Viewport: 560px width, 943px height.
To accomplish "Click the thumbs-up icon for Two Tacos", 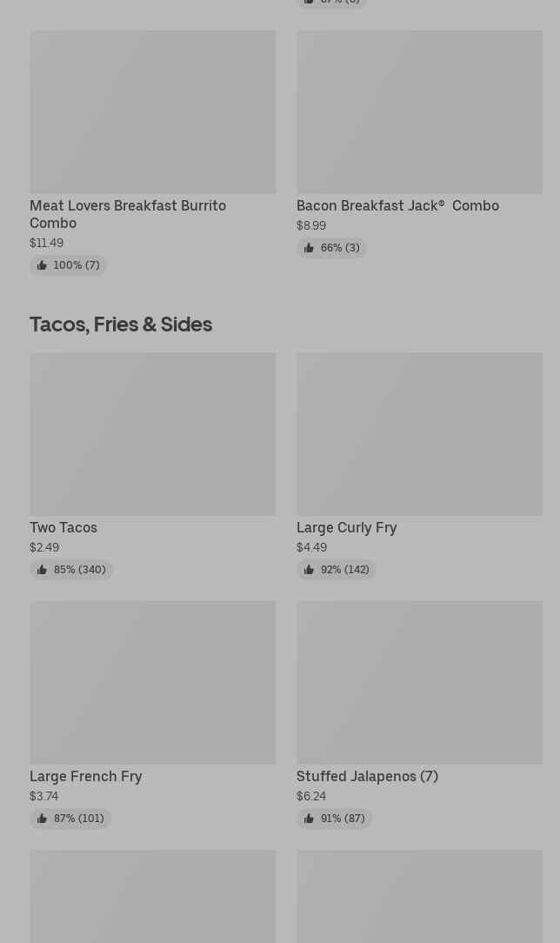I will pyautogui.click(x=42, y=570).
